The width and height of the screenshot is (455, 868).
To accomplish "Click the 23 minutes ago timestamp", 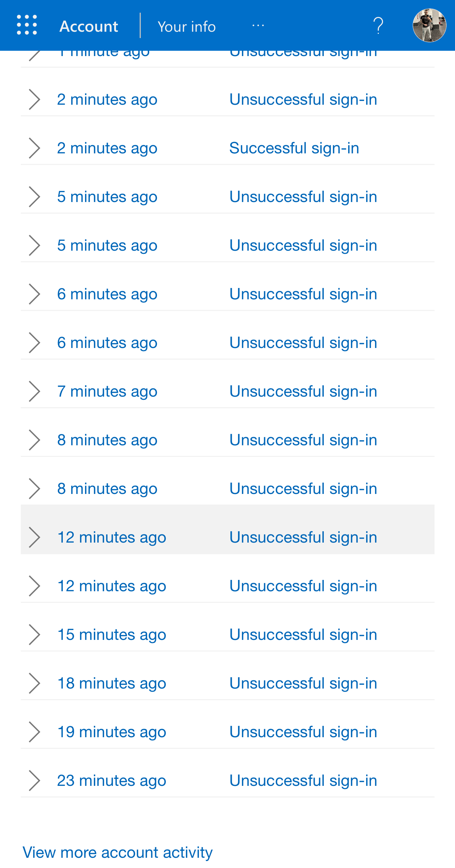I will click(111, 781).
